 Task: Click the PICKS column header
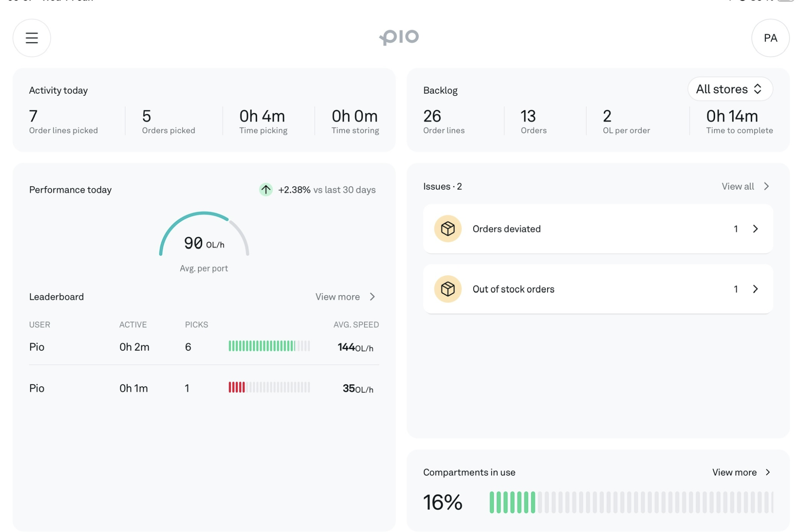[196, 324]
